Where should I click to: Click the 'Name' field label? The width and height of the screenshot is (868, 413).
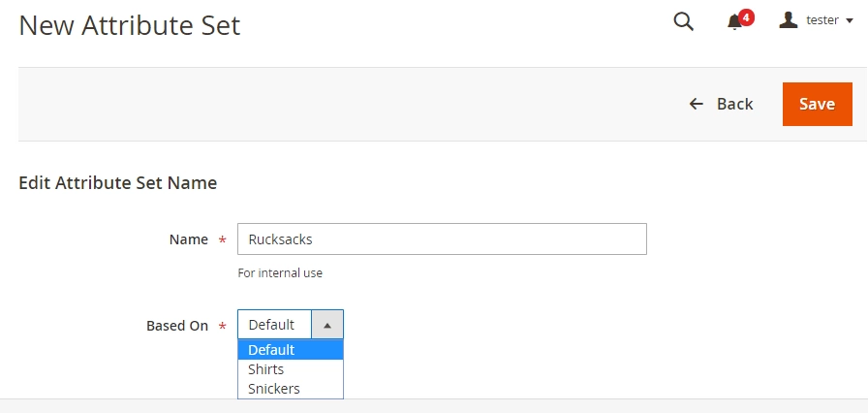189,239
